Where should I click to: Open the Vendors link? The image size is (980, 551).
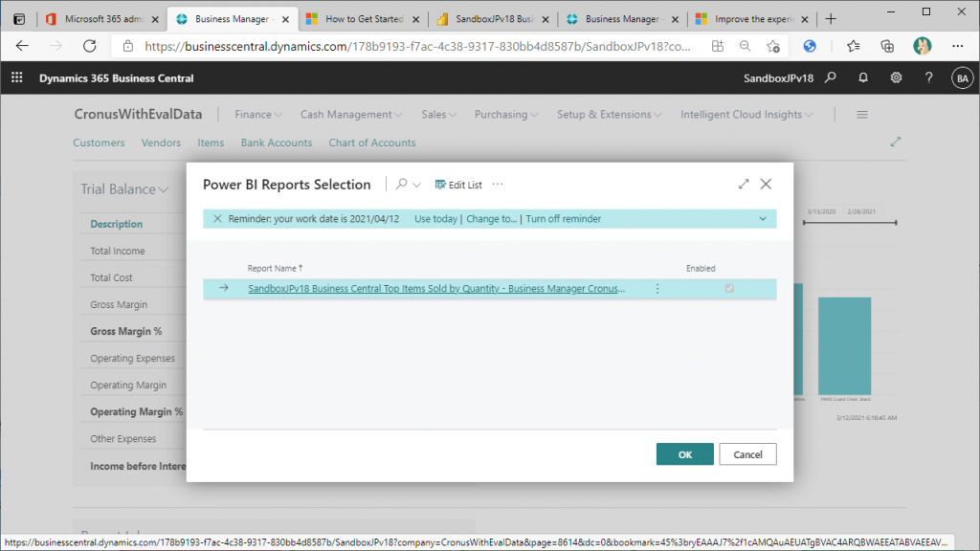coord(161,143)
